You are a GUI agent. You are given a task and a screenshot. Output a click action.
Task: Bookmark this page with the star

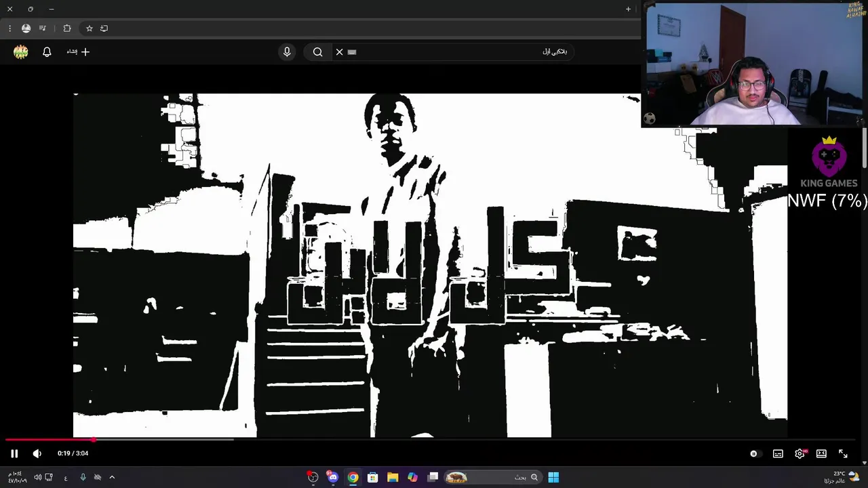coord(89,28)
